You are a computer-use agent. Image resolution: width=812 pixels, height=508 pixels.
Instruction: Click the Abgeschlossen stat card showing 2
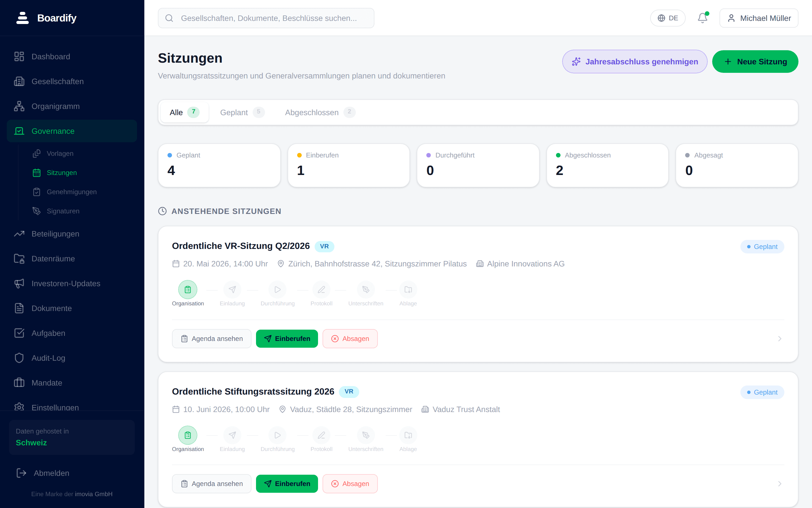[x=607, y=165]
